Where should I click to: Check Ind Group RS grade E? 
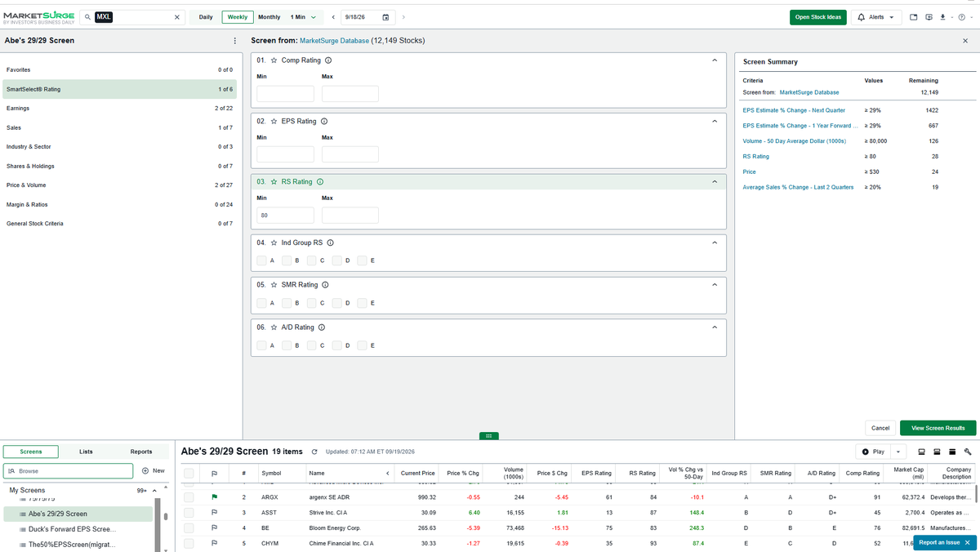click(362, 260)
